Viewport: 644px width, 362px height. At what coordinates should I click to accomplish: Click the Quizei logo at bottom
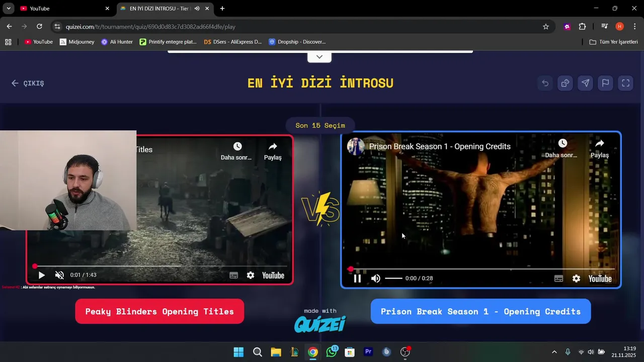(x=320, y=324)
